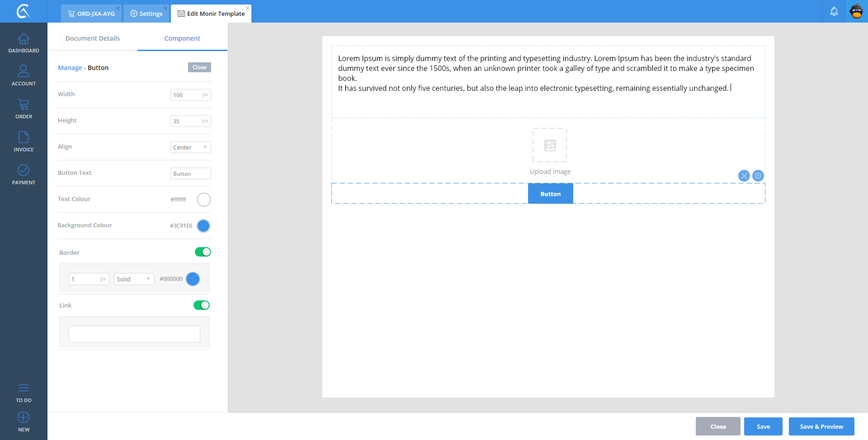Pick the Background Colour swatch
The width and height of the screenshot is (868, 440).
203,226
